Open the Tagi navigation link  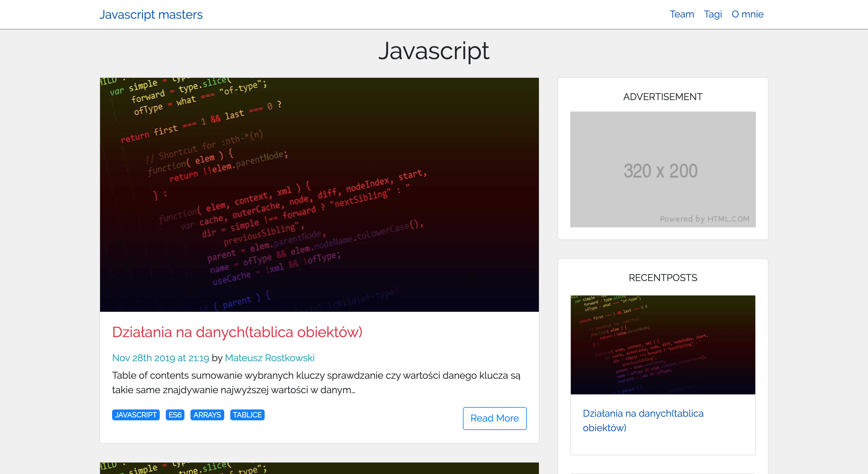point(712,14)
